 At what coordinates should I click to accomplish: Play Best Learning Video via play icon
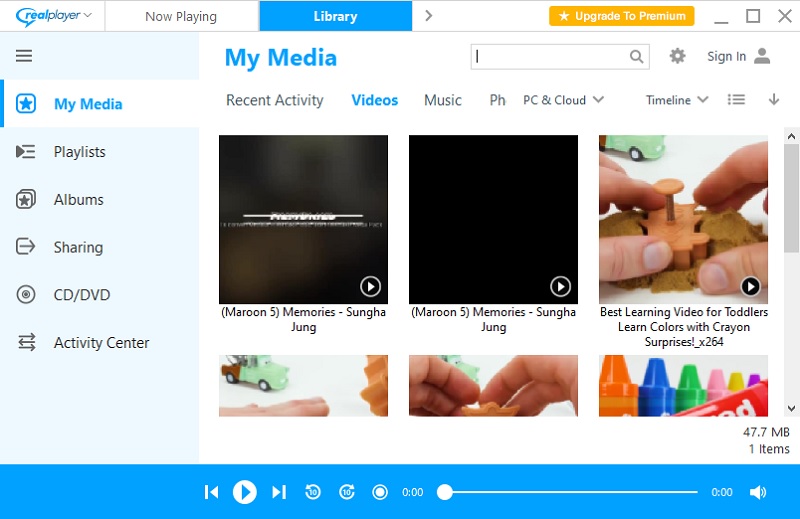[x=751, y=286]
